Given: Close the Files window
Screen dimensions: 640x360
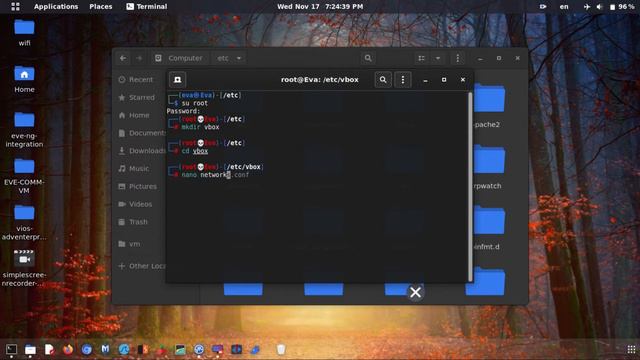Looking at the screenshot, I should click(518, 58).
